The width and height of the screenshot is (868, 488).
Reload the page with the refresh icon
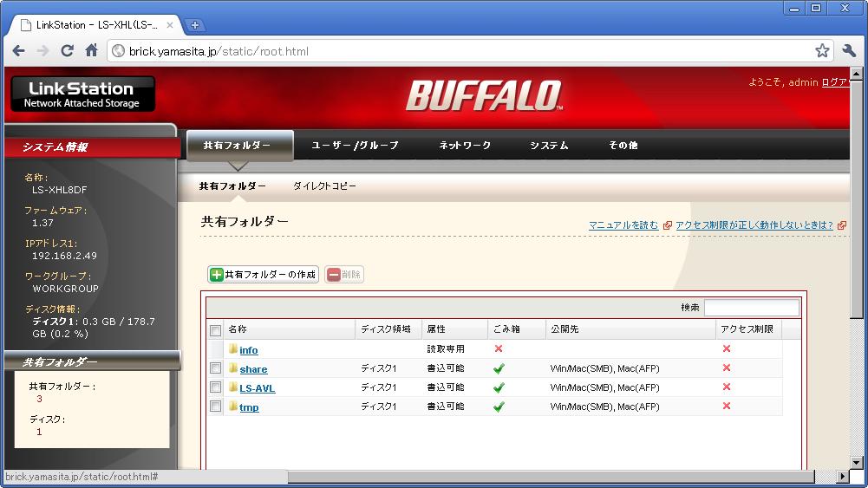[x=67, y=51]
